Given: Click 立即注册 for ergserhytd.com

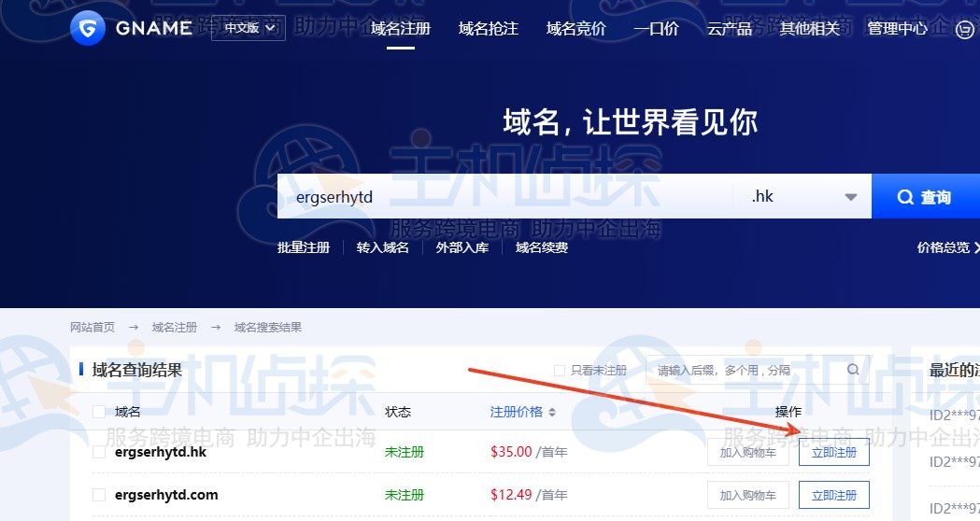Looking at the screenshot, I should click(833, 496).
